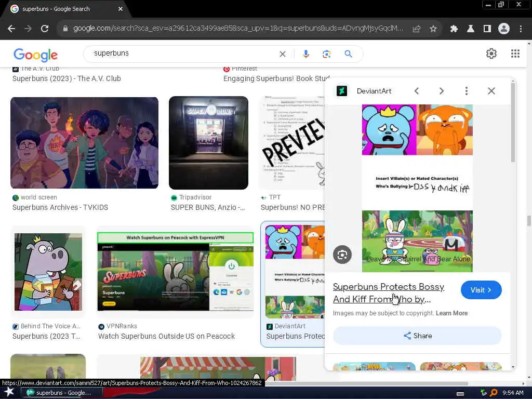Screen dimensions: 532x399
Task: Click the large preview image in side panel
Action: (x=417, y=188)
